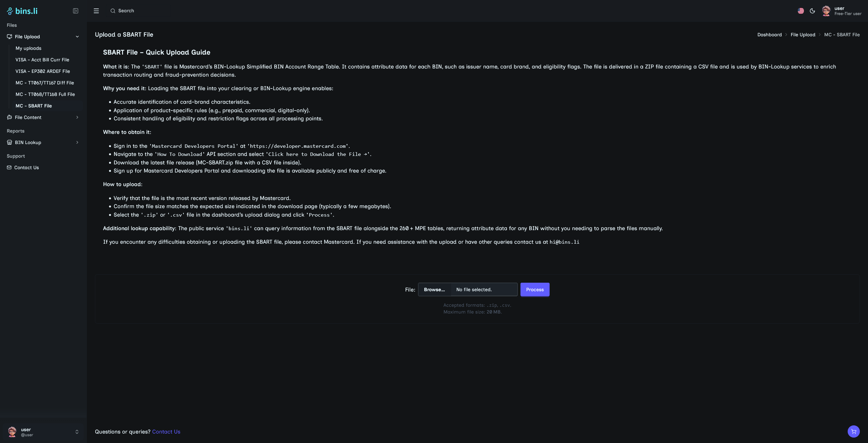The width and height of the screenshot is (868, 443).
Task: Click the Contact Us envelope icon
Action: click(x=9, y=167)
